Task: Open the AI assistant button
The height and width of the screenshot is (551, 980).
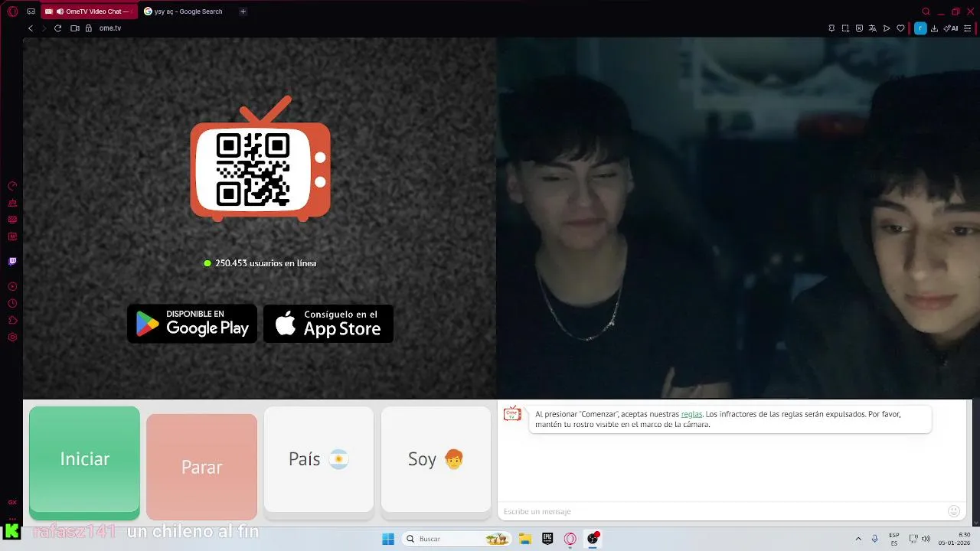Action: pos(952,28)
